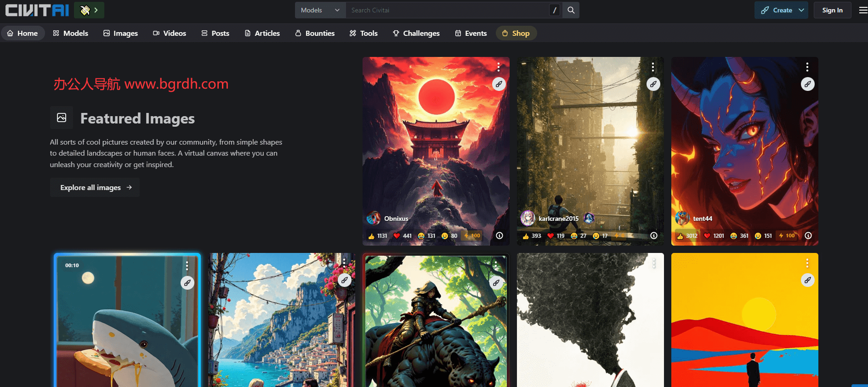Image resolution: width=868 pixels, height=387 pixels.
Task: Show info icon on karlcrane2015's image
Action: tap(653, 236)
